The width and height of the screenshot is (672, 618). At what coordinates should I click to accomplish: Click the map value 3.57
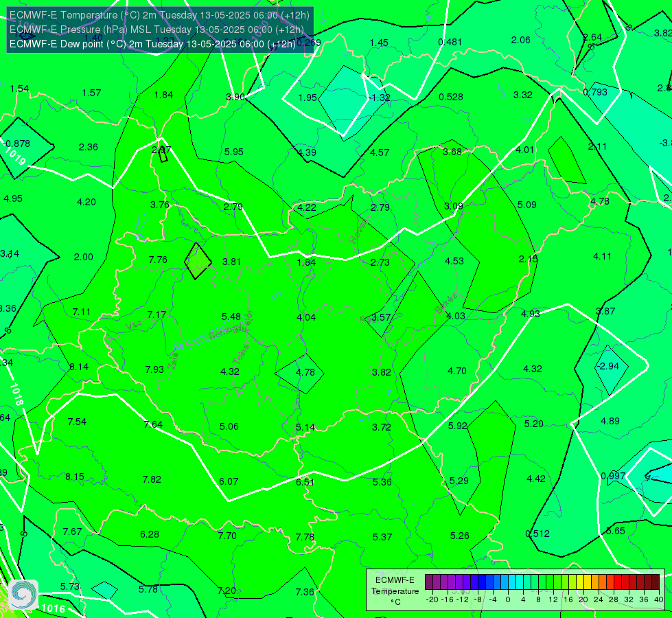(x=381, y=317)
